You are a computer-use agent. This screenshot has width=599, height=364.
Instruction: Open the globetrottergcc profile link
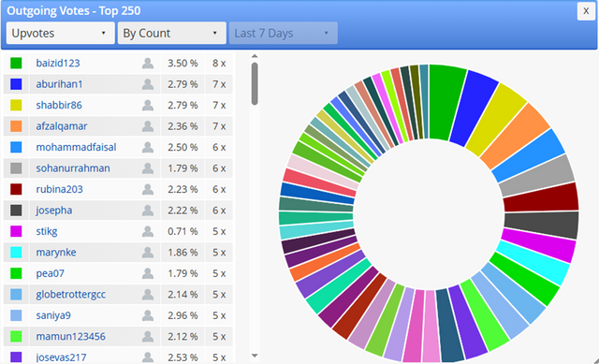[x=71, y=295]
